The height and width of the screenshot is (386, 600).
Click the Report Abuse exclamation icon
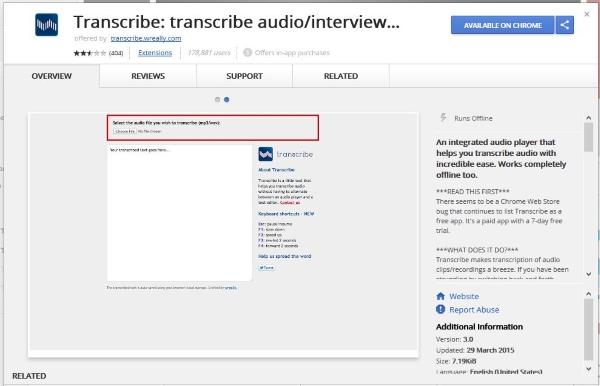click(440, 309)
